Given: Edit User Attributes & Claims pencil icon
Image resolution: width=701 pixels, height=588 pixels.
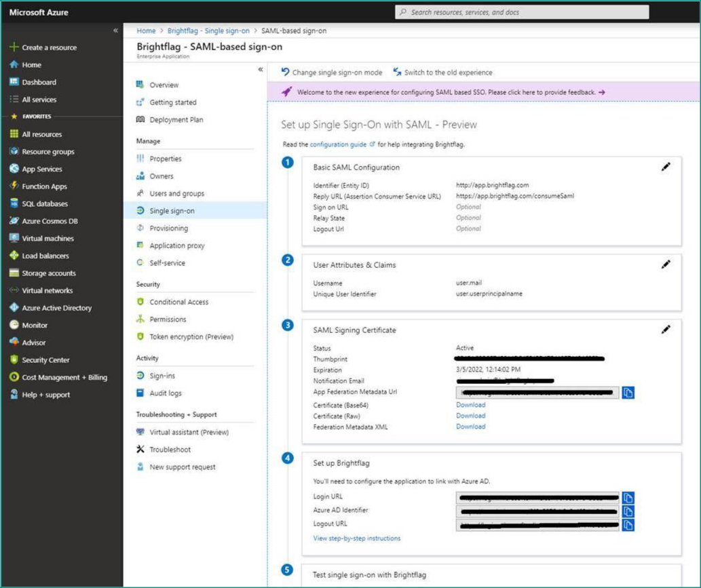Looking at the screenshot, I should [x=666, y=264].
